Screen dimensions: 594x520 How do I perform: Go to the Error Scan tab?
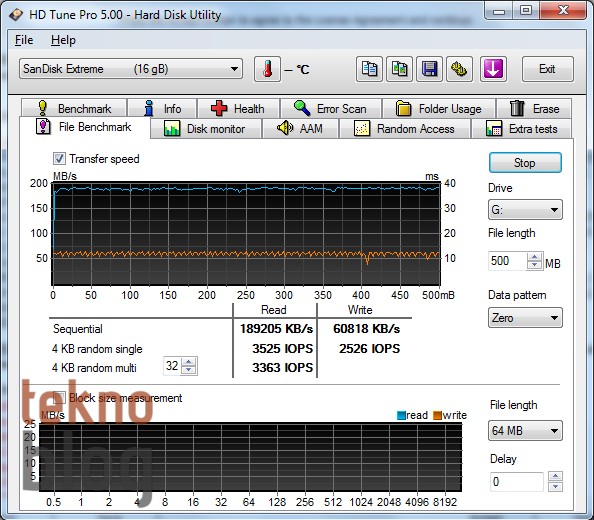pos(331,109)
